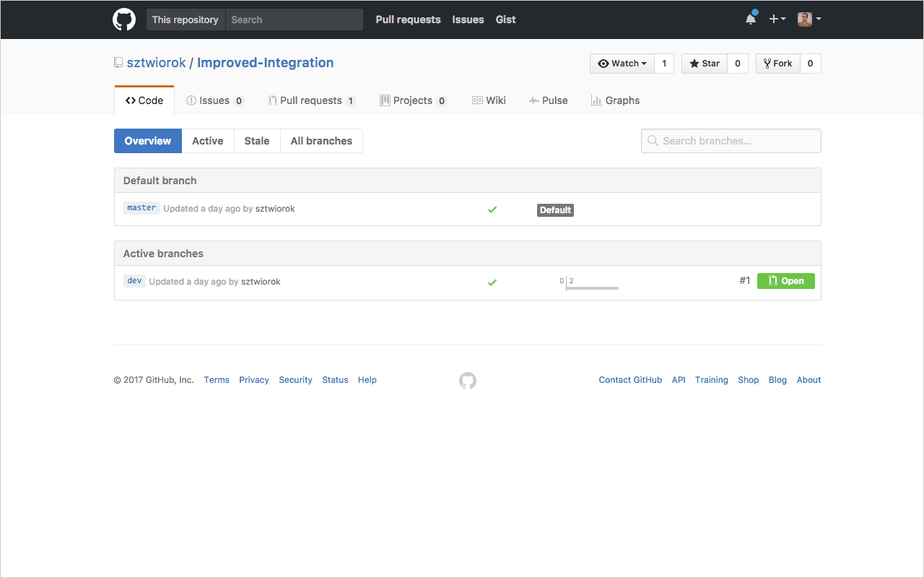Show Stale branches filter
Viewport: 924px width, 578px height.
pos(257,141)
